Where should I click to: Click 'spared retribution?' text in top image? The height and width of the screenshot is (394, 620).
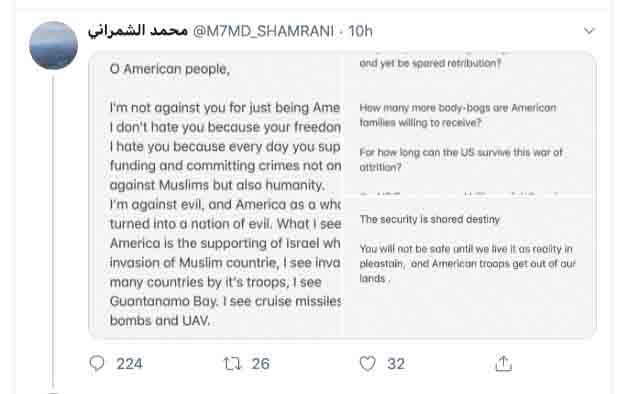[457, 63]
